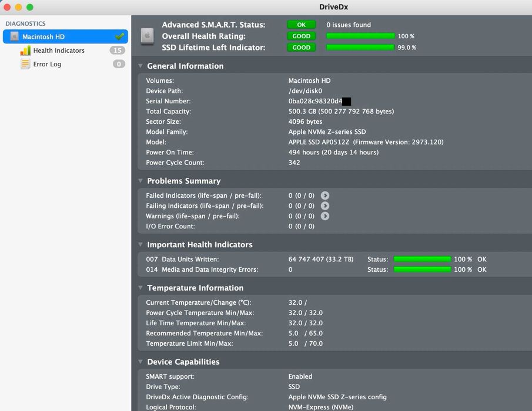Click Power Cycle Count value 342
Image resolution: width=532 pixels, height=411 pixels.
pyautogui.click(x=294, y=162)
